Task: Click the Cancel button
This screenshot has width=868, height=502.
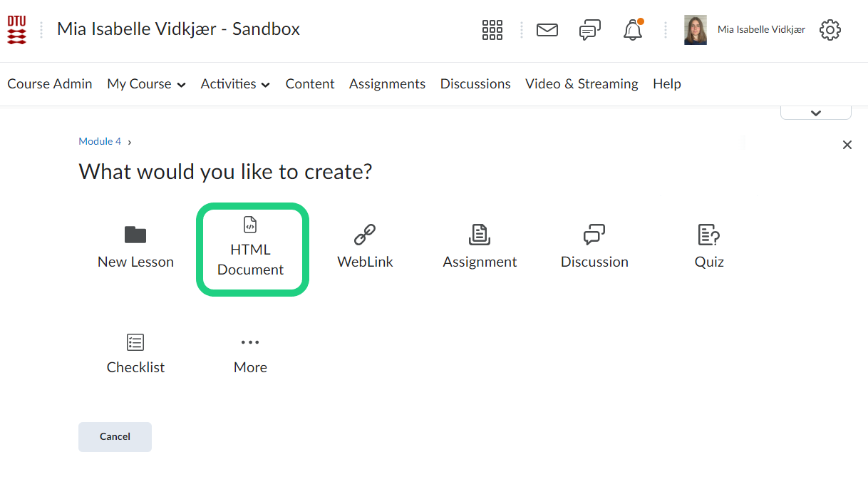Action: [x=115, y=436]
